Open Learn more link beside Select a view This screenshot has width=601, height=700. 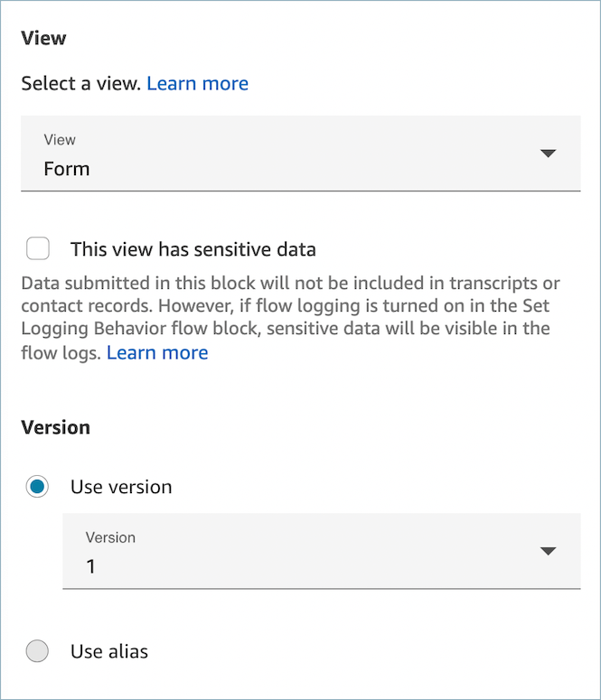click(x=197, y=83)
